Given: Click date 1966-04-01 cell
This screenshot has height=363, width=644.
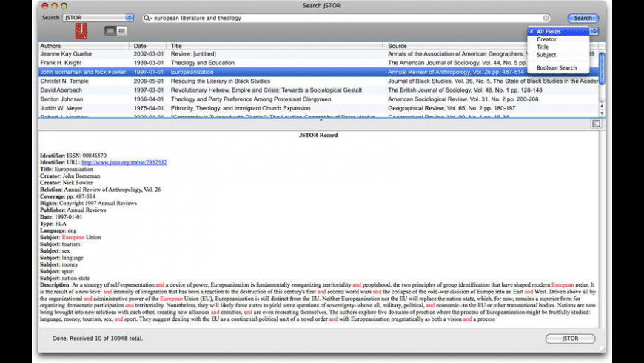Looking at the screenshot, I should click(x=148, y=99).
